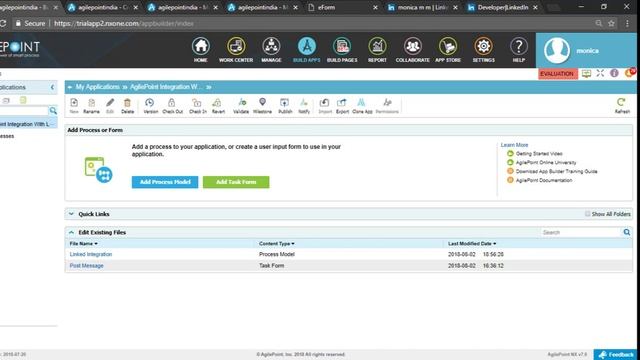Screen dimensions: 640x360
Task: Open the App Store icon
Action: (x=448, y=47)
